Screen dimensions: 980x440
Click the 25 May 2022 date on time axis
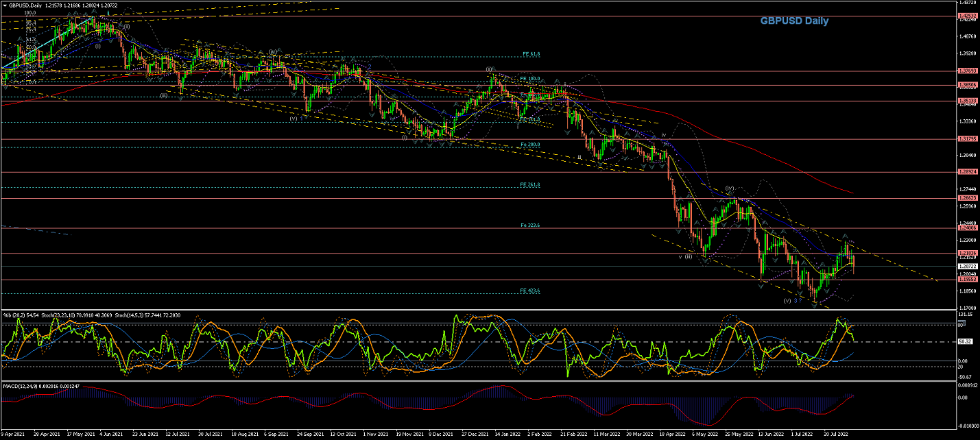tap(738, 435)
